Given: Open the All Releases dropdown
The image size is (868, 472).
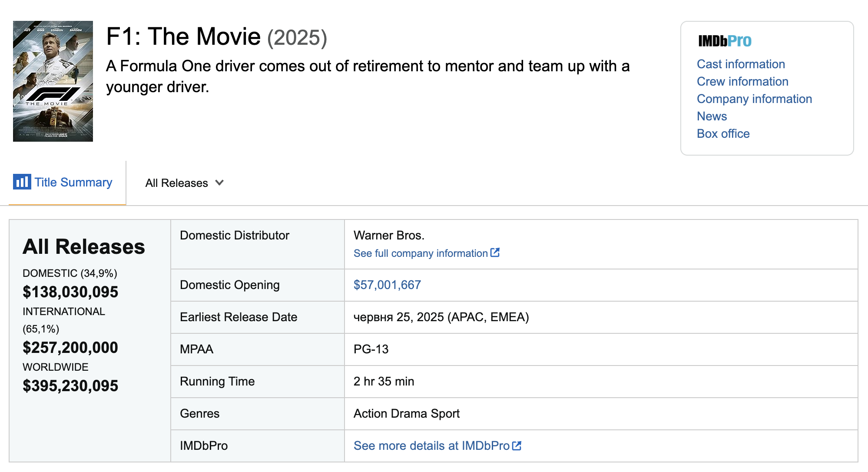Looking at the screenshot, I should 184,183.
